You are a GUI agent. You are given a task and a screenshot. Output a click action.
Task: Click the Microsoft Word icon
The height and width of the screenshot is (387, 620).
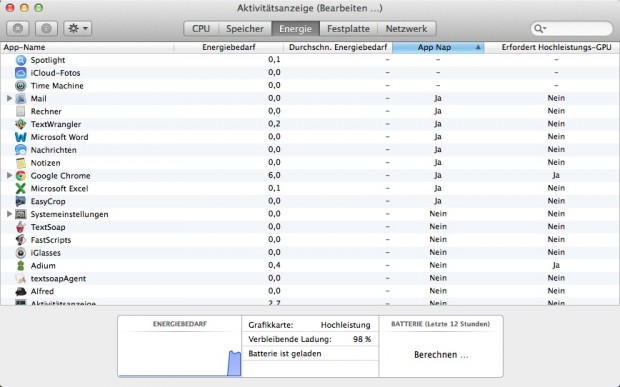tap(21, 137)
